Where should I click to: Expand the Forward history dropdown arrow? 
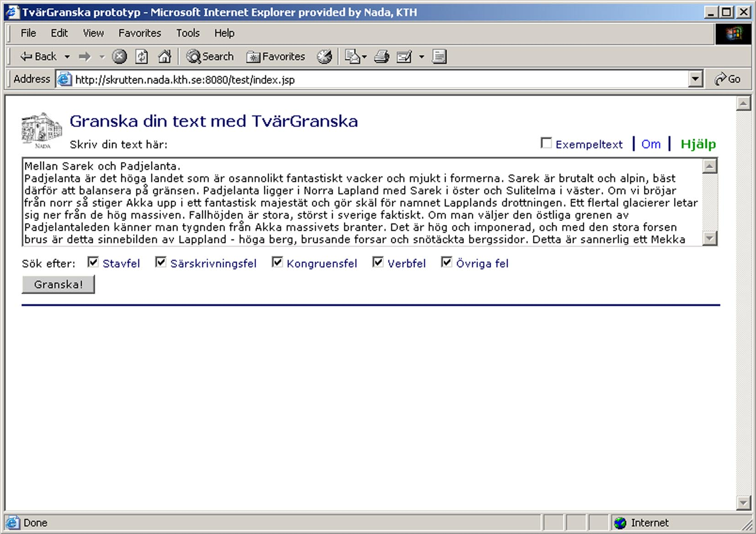click(x=102, y=57)
